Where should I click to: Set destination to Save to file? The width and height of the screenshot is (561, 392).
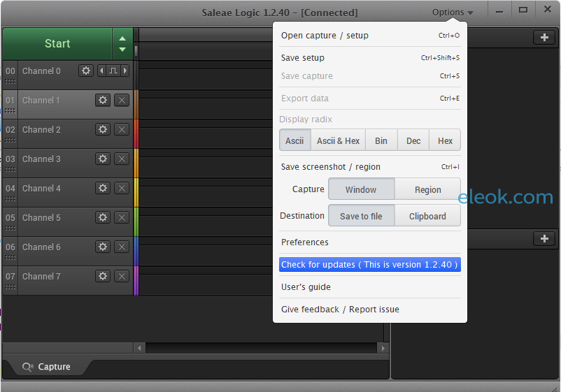(362, 216)
